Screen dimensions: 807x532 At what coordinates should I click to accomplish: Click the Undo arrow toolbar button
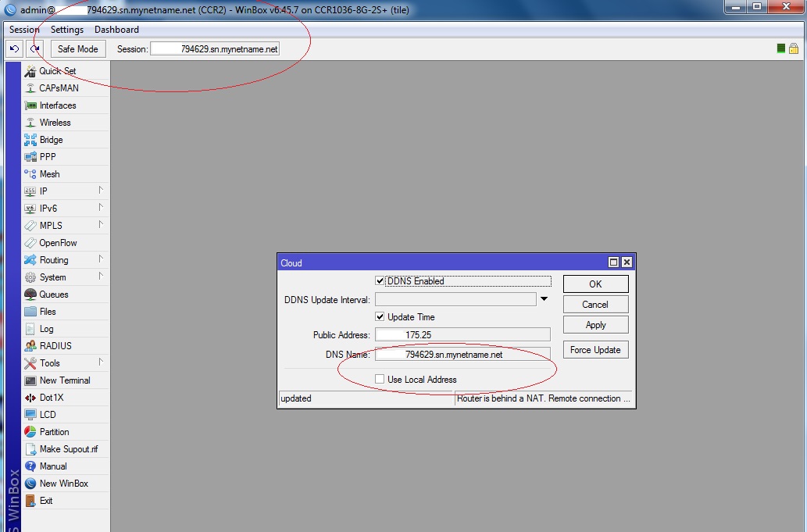click(x=14, y=49)
